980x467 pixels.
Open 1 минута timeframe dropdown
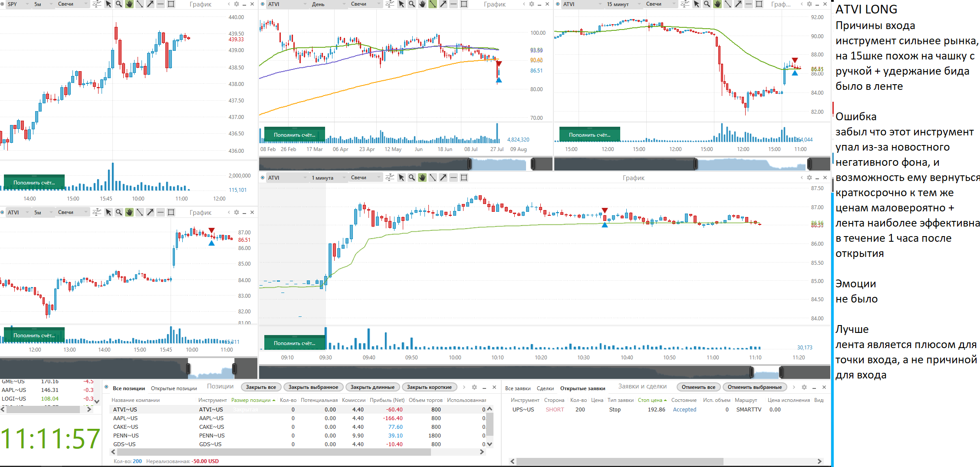(328, 178)
